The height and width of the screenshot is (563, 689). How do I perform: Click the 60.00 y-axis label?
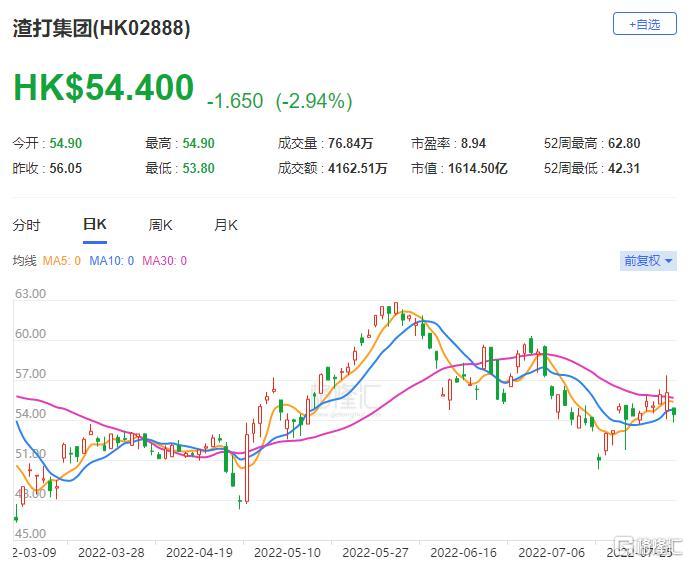click(30, 334)
